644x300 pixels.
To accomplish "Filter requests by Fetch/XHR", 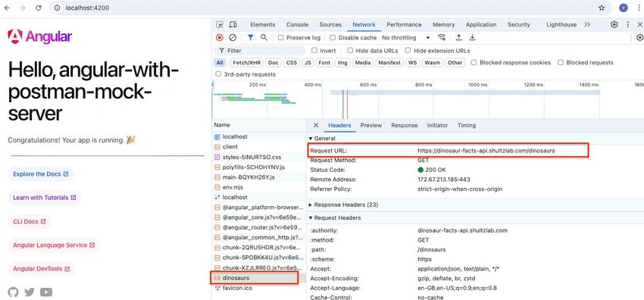I will pyautogui.click(x=246, y=63).
